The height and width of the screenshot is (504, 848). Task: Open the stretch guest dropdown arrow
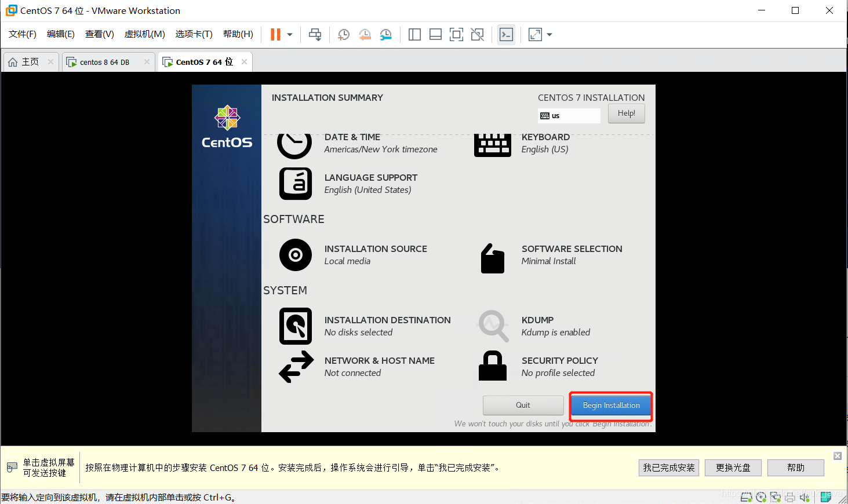pos(549,35)
